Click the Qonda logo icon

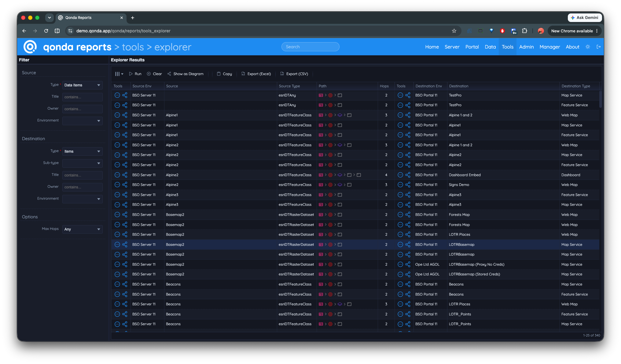click(30, 47)
